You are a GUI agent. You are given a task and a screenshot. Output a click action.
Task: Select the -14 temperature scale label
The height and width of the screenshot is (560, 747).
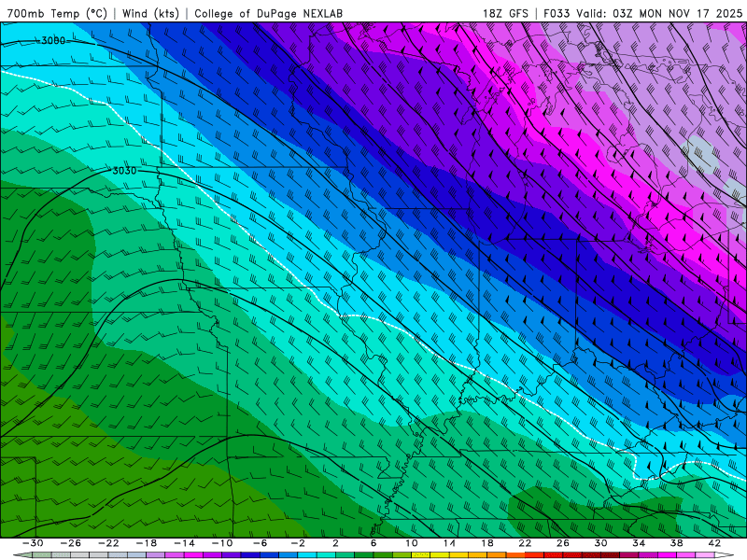pos(184,543)
